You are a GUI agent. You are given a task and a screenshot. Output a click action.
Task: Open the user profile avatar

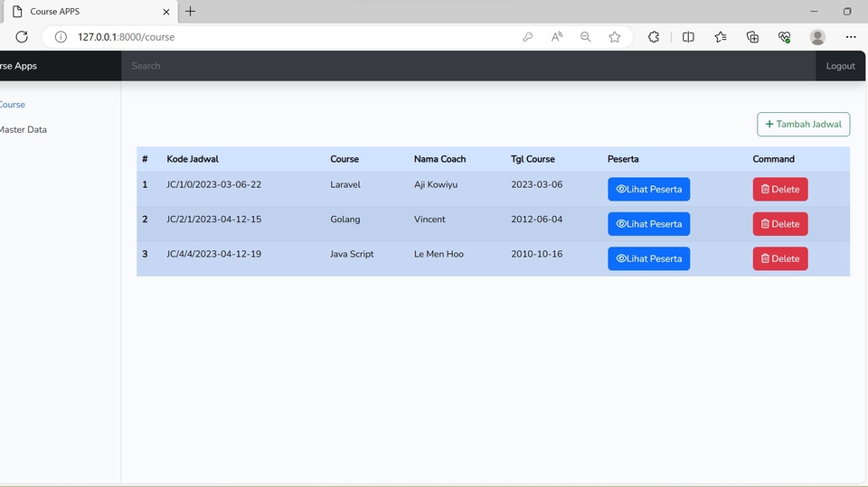click(x=817, y=37)
